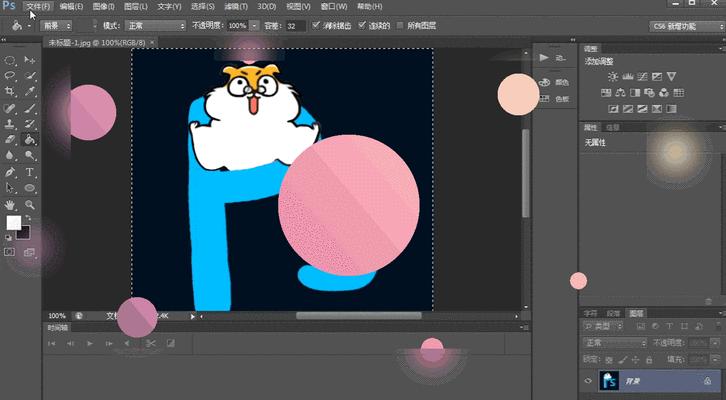Select the Path Selection tool
The image size is (726, 400).
click(x=10, y=188)
